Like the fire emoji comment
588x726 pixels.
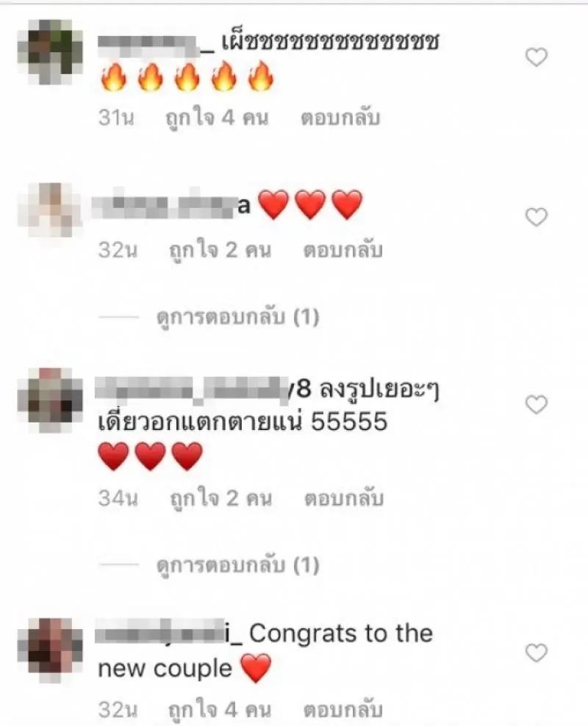(536, 57)
